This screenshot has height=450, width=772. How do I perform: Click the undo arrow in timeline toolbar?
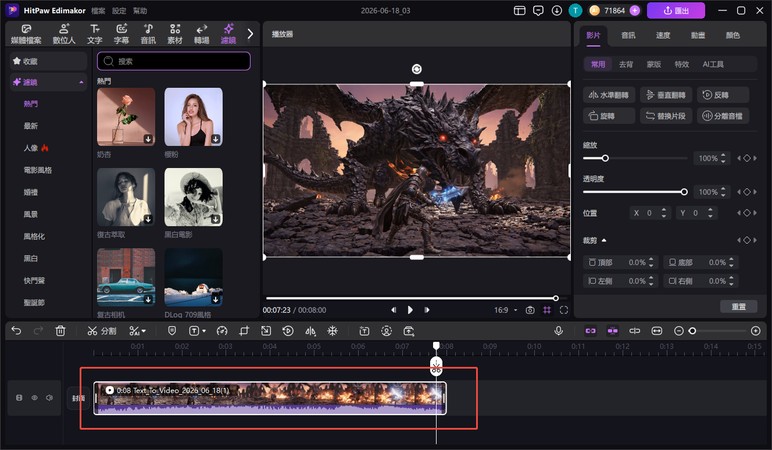coord(16,331)
